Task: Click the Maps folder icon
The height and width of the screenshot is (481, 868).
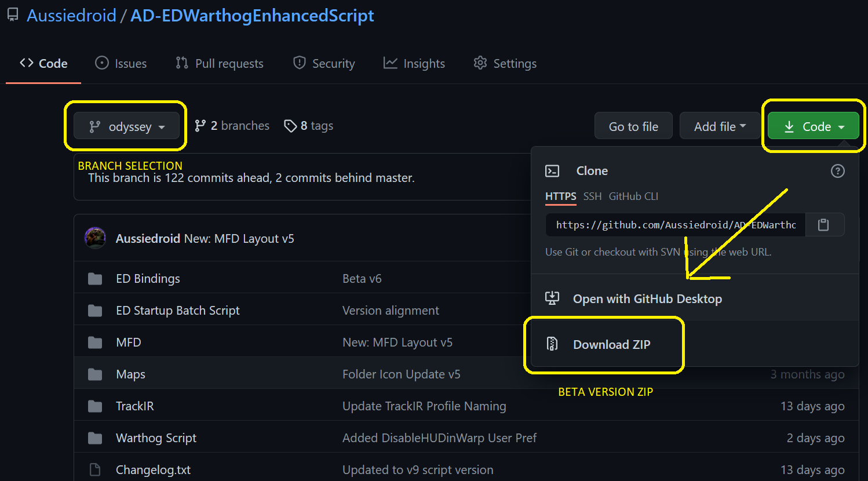Action: [x=95, y=375]
